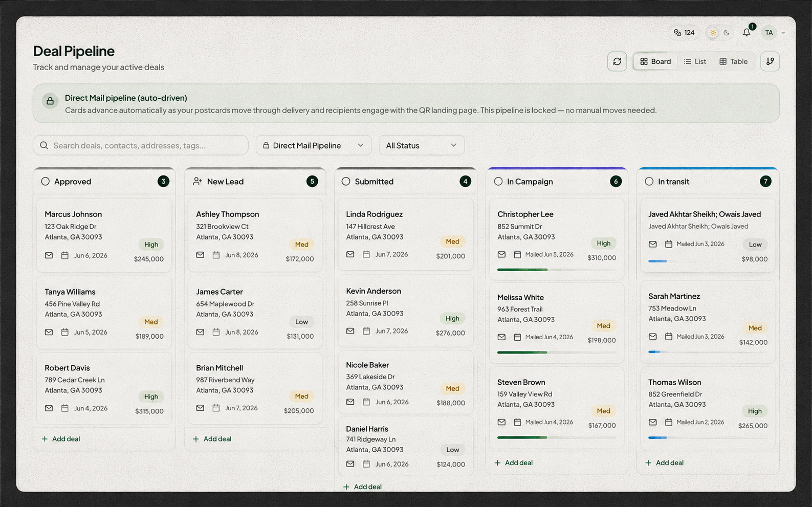Viewport: 812px width, 507px height.
Task: Click mail icon on Sarah Martinez card
Action: pos(652,337)
